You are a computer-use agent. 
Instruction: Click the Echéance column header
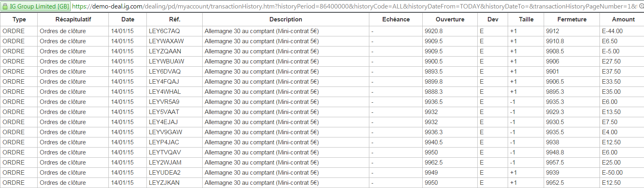396,19
